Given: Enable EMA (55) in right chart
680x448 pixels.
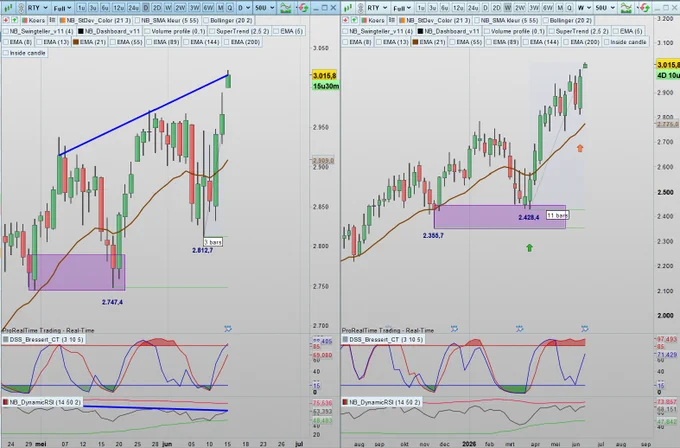Looking at the screenshot, I should pyautogui.click(x=452, y=42).
